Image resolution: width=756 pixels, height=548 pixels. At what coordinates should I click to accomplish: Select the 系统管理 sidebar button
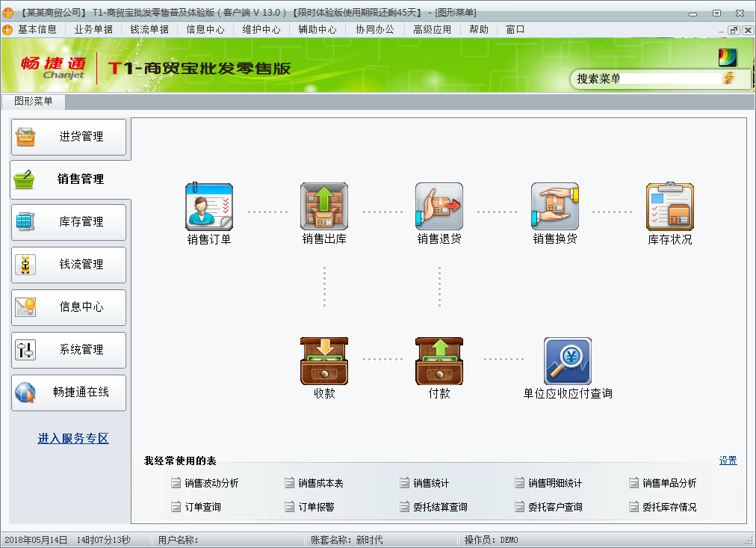pyautogui.click(x=69, y=350)
